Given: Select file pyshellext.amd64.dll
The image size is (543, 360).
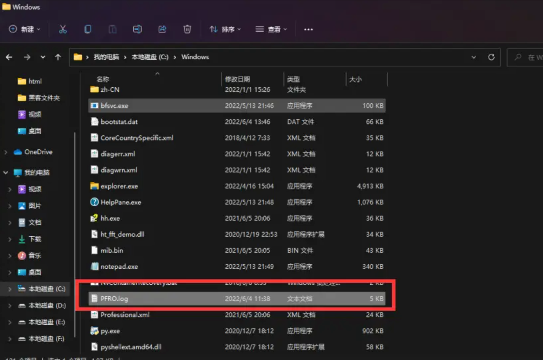Looking at the screenshot, I should tap(237, 347).
